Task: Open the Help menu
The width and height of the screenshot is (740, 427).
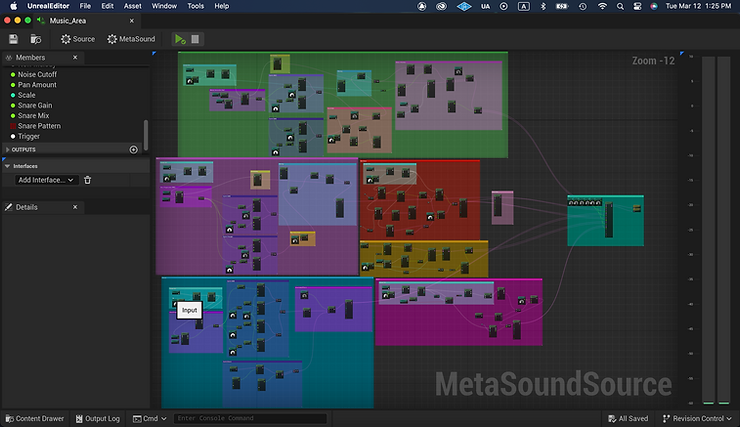Action: click(221, 6)
